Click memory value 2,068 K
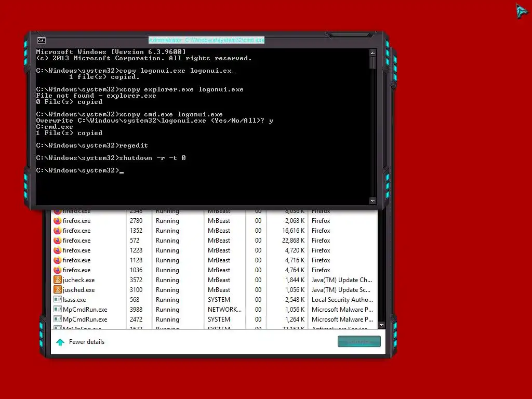This screenshot has height=399, width=532. (x=295, y=221)
